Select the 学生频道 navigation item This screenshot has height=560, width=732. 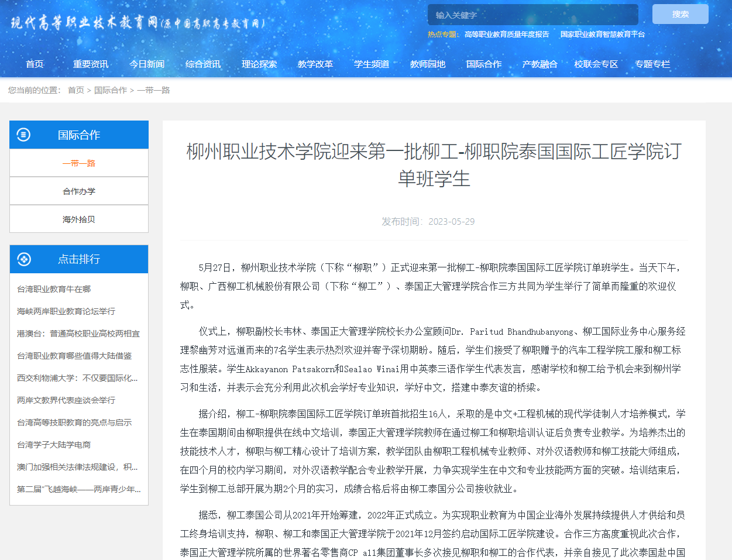pyautogui.click(x=372, y=64)
